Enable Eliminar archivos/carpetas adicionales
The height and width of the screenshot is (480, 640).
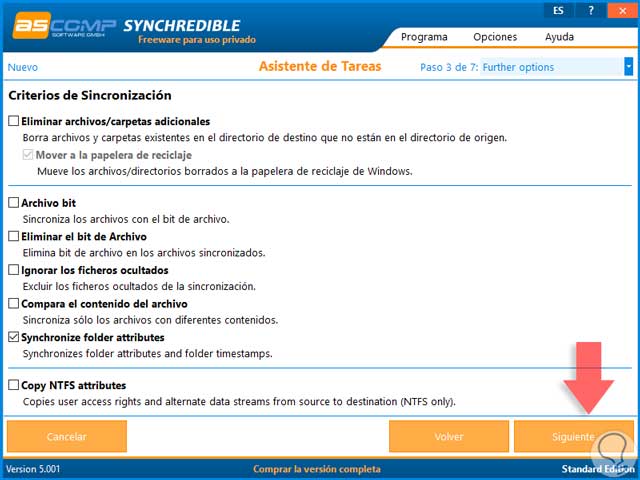tap(13, 121)
